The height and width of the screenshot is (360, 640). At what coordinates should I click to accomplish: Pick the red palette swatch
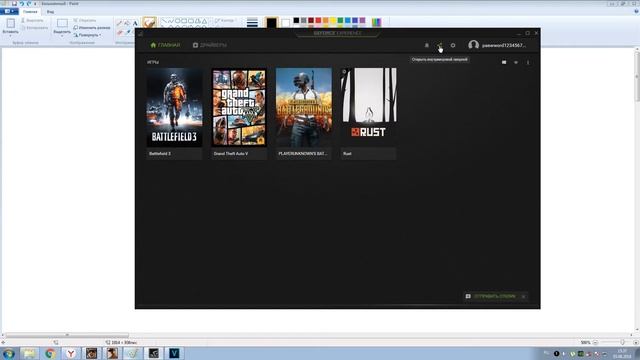[318, 20]
